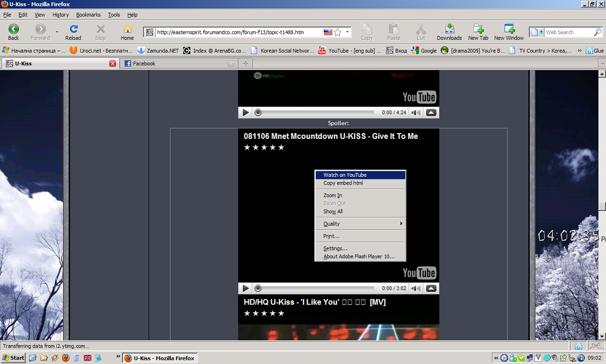Select Print... from context menu

(x=360, y=236)
